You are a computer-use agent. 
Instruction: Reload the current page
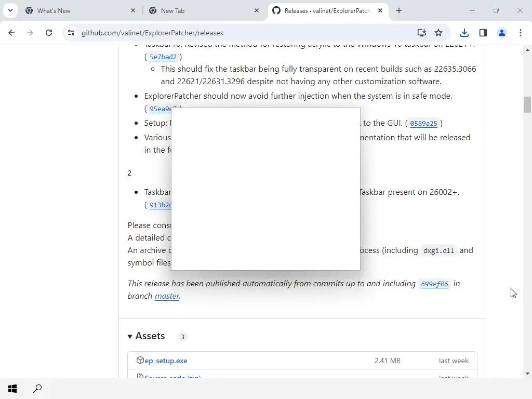49,33
